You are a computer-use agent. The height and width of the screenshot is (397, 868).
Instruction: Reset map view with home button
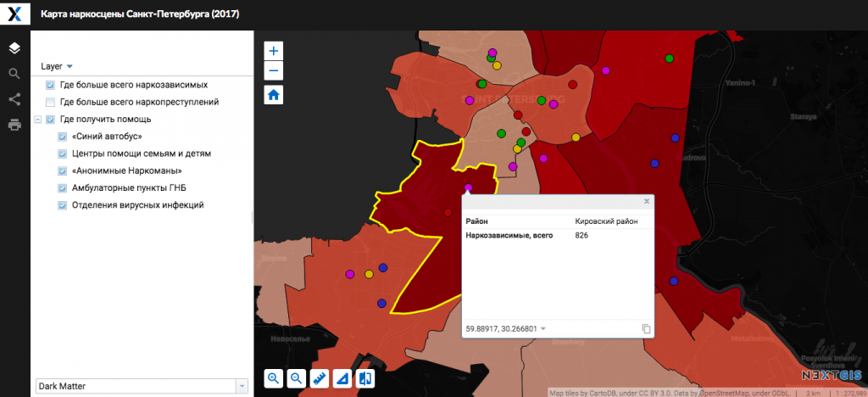274,94
